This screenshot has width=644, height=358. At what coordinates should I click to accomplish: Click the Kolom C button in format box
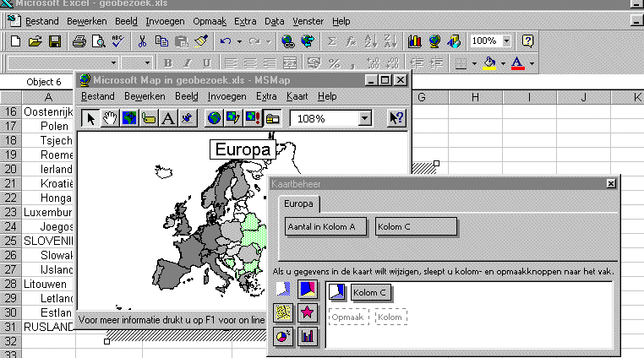[x=371, y=293]
